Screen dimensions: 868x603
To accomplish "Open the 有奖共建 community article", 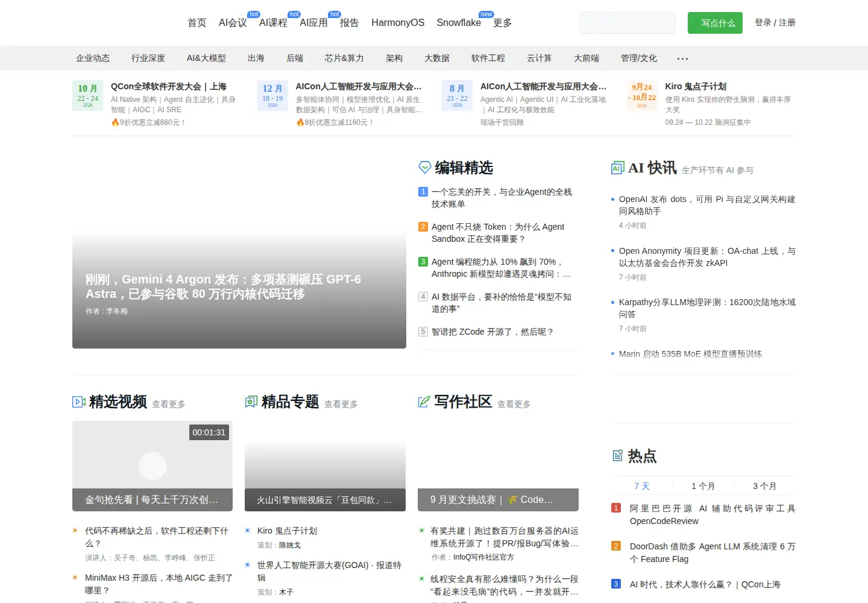I will [x=505, y=537].
